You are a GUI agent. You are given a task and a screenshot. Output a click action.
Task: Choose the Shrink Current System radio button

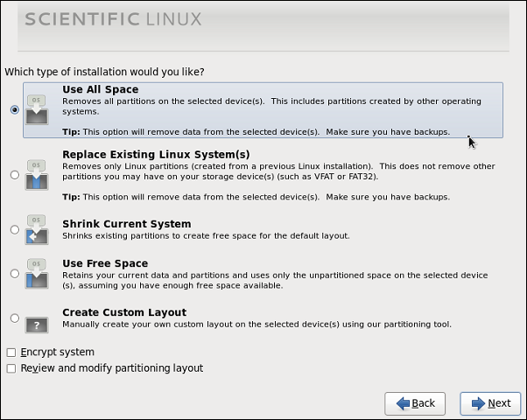15,229
